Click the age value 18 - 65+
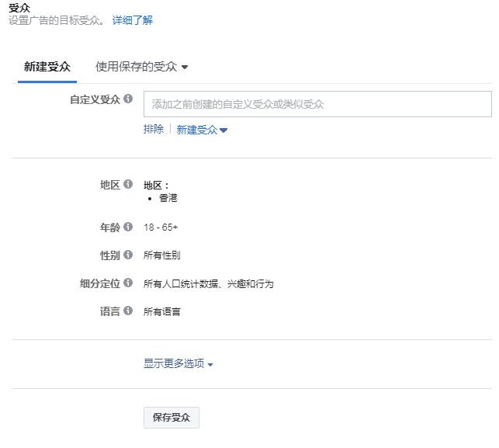Image resolution: width=499 pixels, height=448 pixels. tap(161, 227)
